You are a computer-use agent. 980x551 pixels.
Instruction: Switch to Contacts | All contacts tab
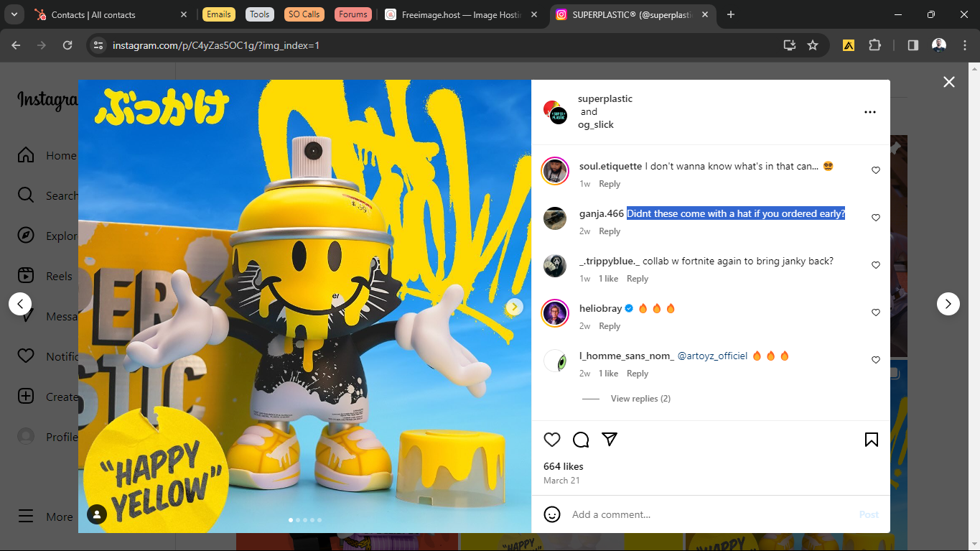[x=109, y=14]
